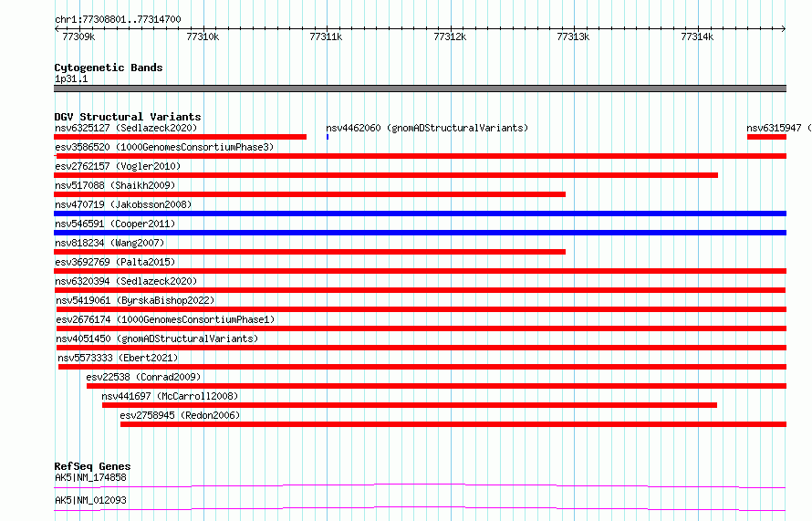Click the red bar under nsv517088 (Shaikh2009)
Image resolution: width=812 pixels, height=521 pixels.
click(309, 194)
